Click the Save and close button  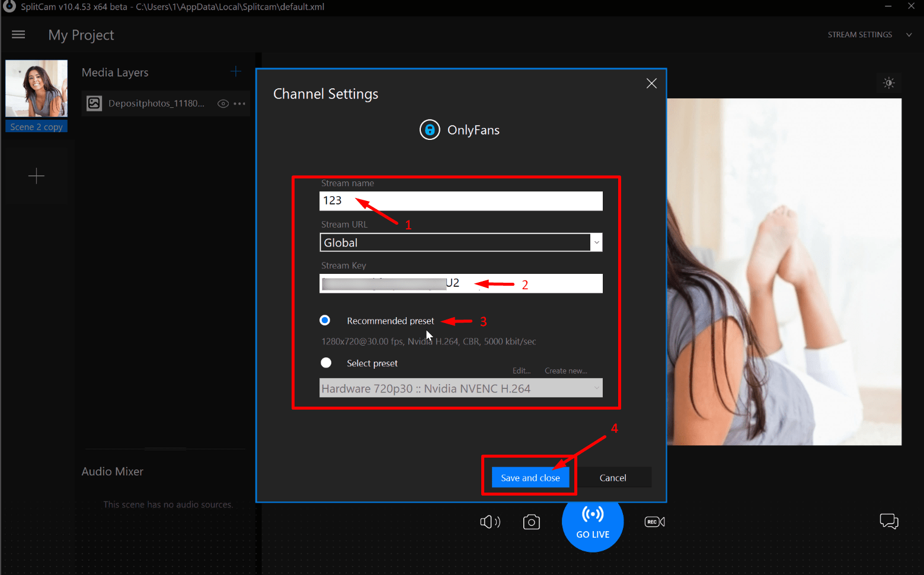530,477
